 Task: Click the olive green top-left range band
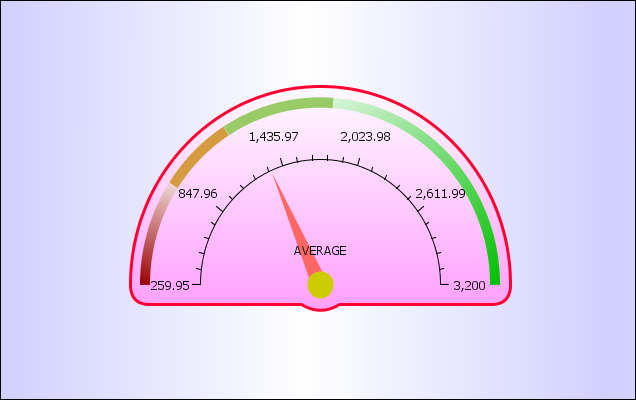tap(280, 110)
